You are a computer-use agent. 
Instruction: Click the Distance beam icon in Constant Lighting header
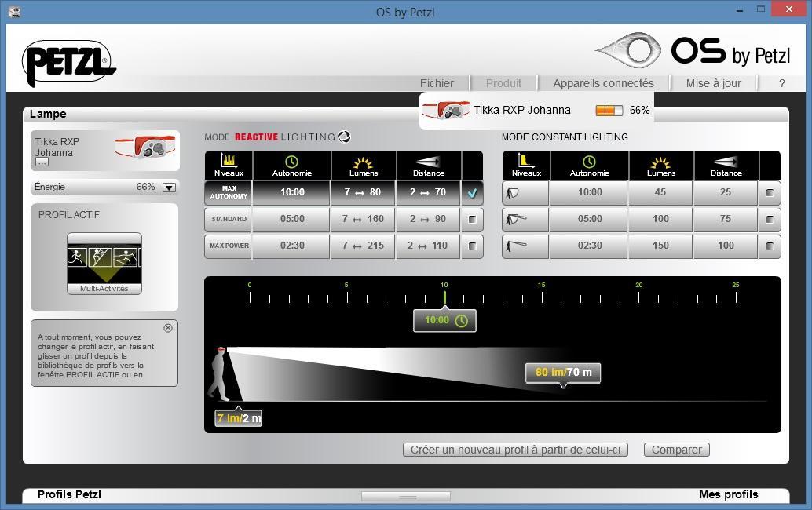coord(726,162)
